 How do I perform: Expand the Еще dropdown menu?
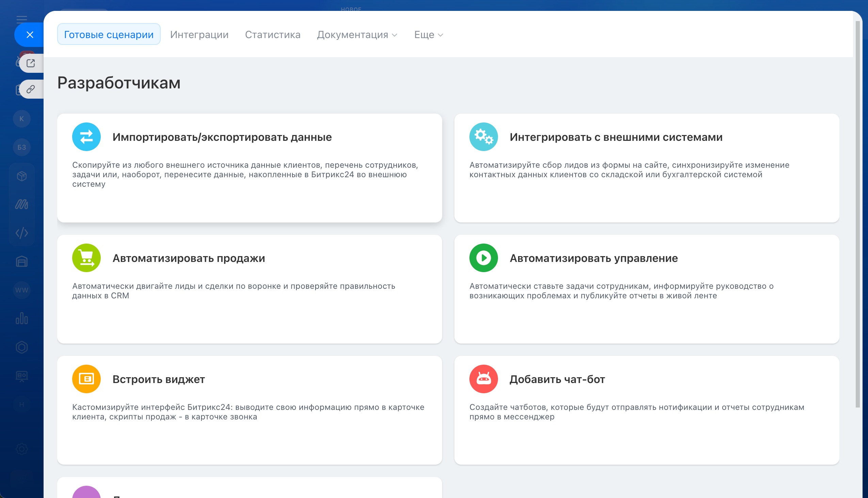428,35
